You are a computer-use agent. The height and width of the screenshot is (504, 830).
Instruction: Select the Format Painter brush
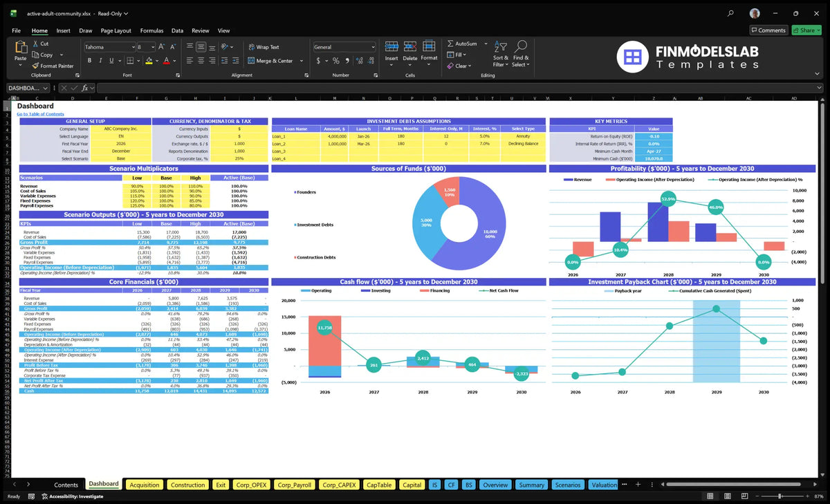click(35, 66)
